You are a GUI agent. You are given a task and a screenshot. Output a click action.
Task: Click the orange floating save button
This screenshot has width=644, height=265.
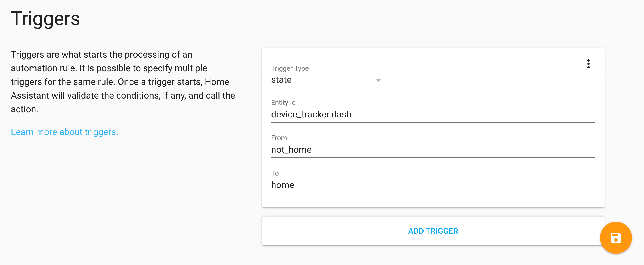616,238
